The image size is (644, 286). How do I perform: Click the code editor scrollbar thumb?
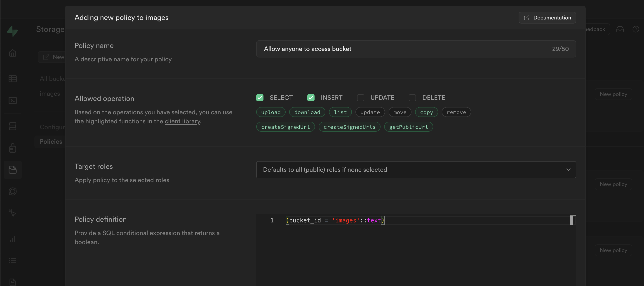pos(571,220)
